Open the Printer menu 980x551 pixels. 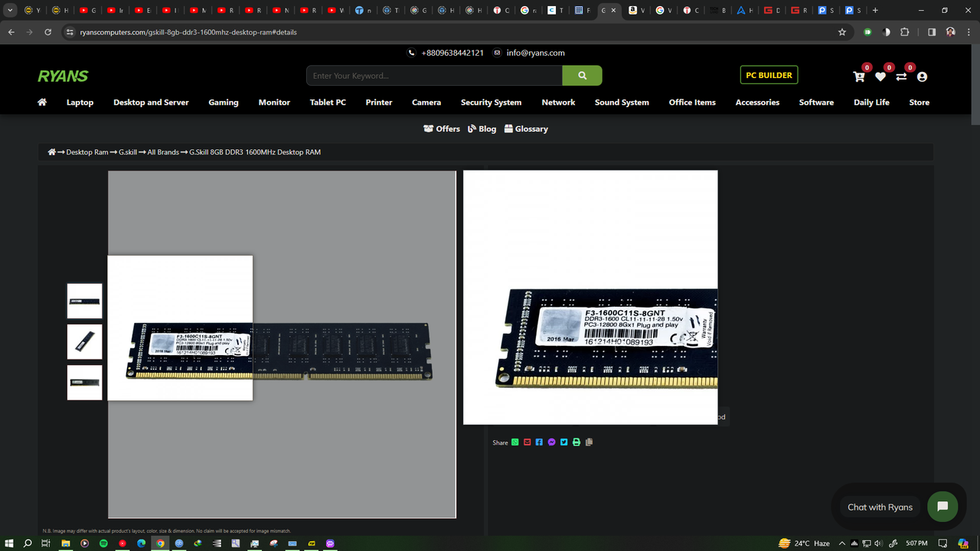(x=379, y=102)
